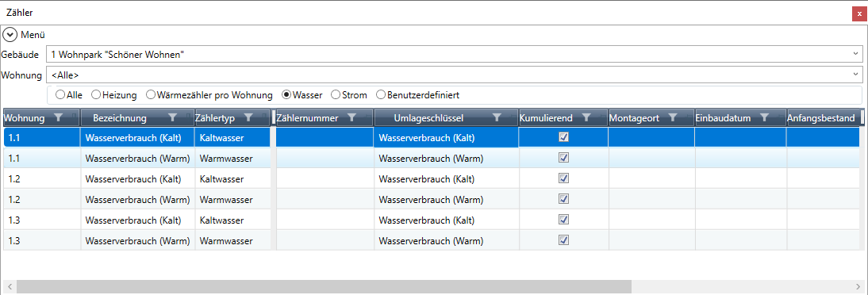Select the Strom radio button

coord(335,95)
